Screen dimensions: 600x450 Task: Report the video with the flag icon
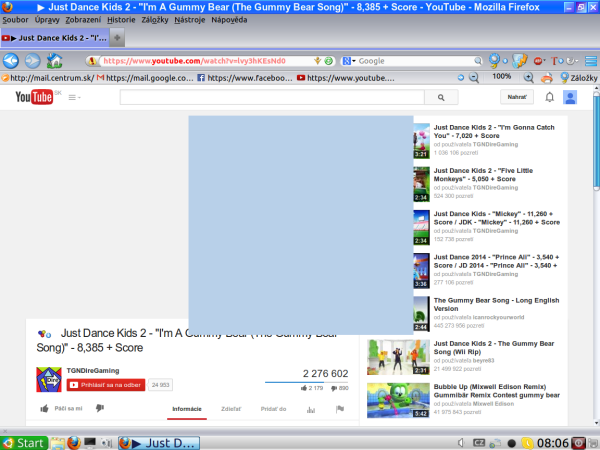340,409
